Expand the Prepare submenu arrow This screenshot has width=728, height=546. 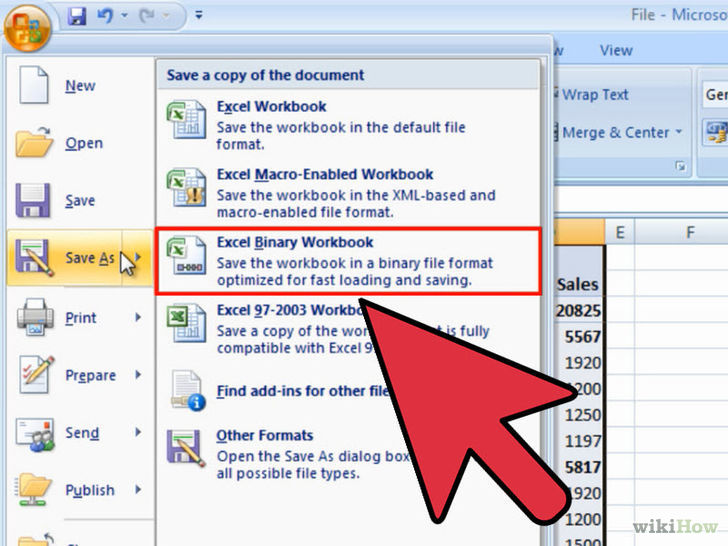(x=138, y=374)
